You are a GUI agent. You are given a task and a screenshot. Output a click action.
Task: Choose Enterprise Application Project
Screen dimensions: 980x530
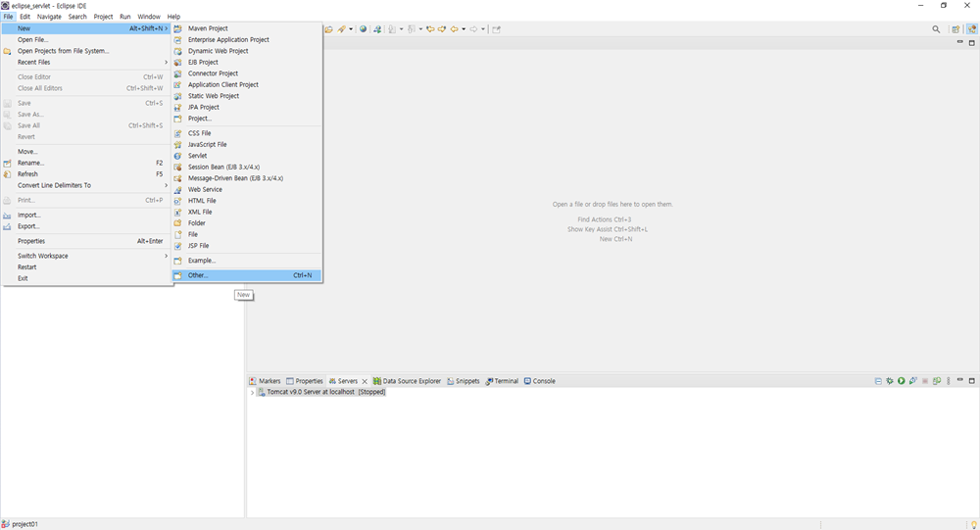click(x=247, y=39)
